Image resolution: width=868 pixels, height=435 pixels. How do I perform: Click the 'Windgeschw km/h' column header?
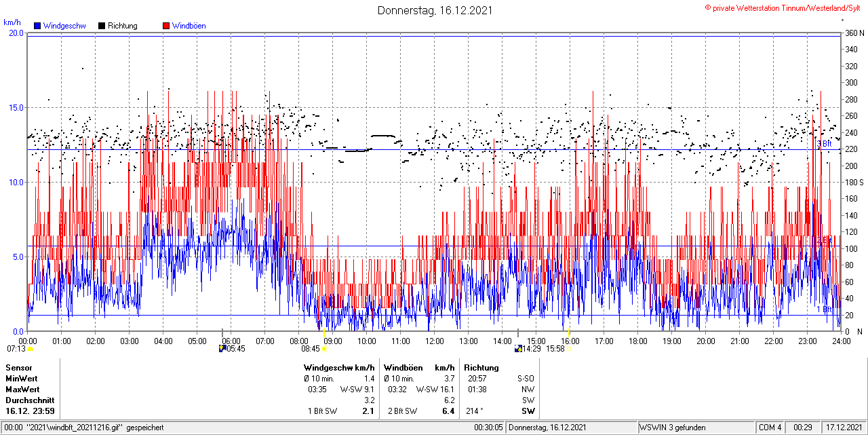[x=339, y=367]
